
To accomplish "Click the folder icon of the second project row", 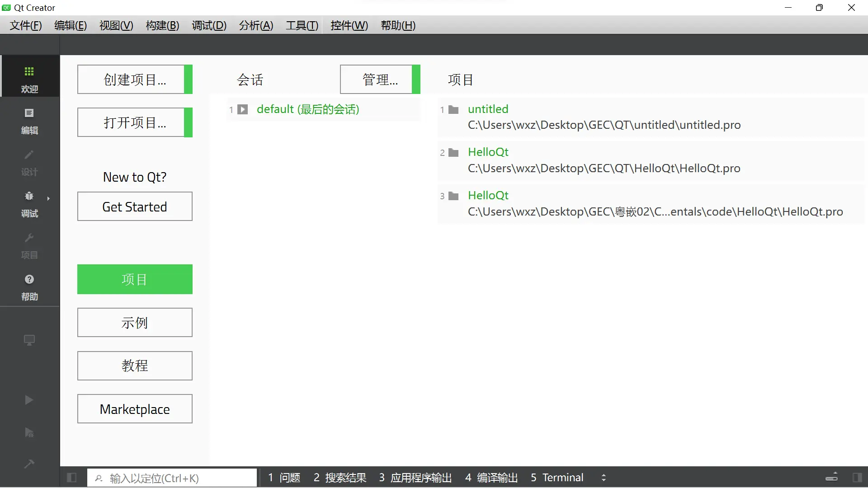I will click(x=453, y=153).
